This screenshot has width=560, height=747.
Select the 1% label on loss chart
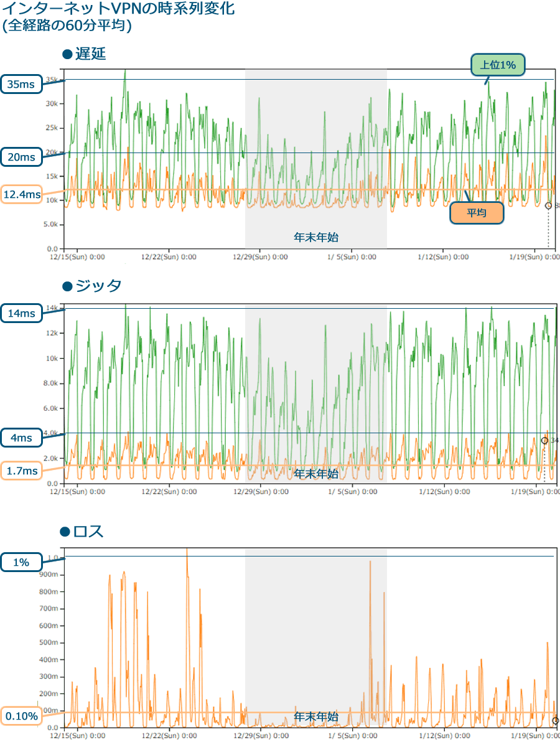point(21,563)
